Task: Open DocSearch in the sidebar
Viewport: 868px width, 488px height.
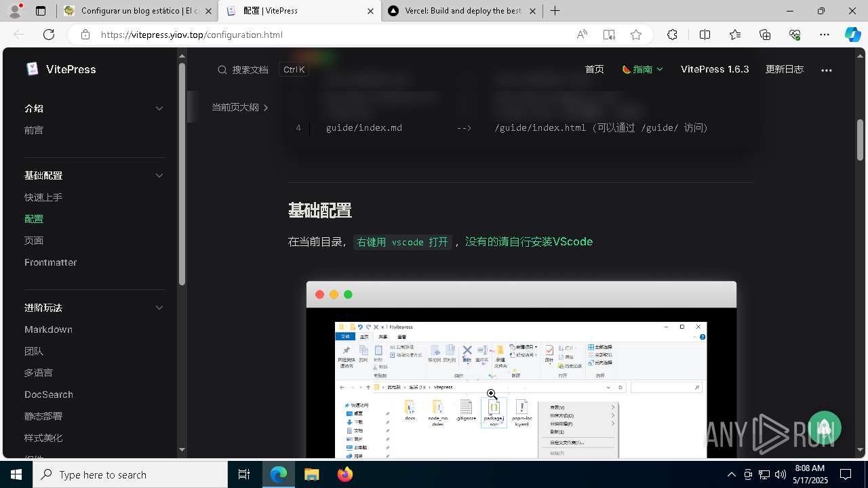Action: (49, 394)
